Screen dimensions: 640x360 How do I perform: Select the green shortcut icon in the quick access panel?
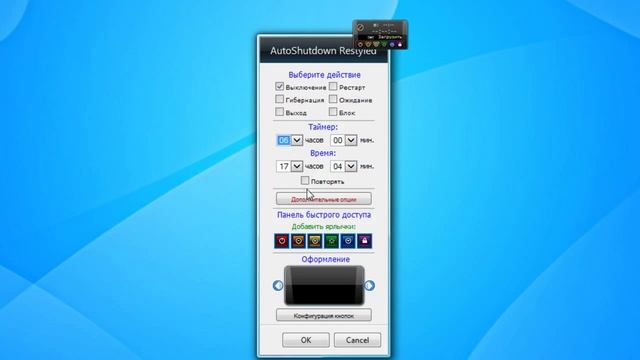coord(331,241)
